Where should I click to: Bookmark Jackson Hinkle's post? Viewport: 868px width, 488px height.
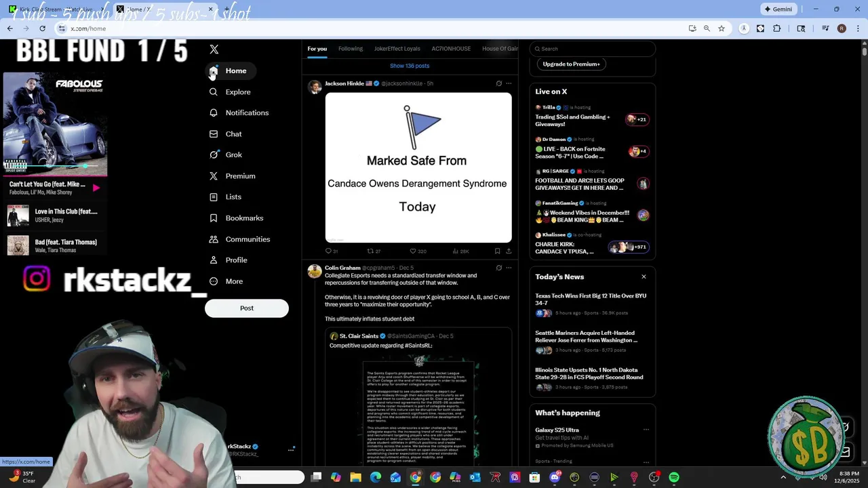tap(497, 251)
